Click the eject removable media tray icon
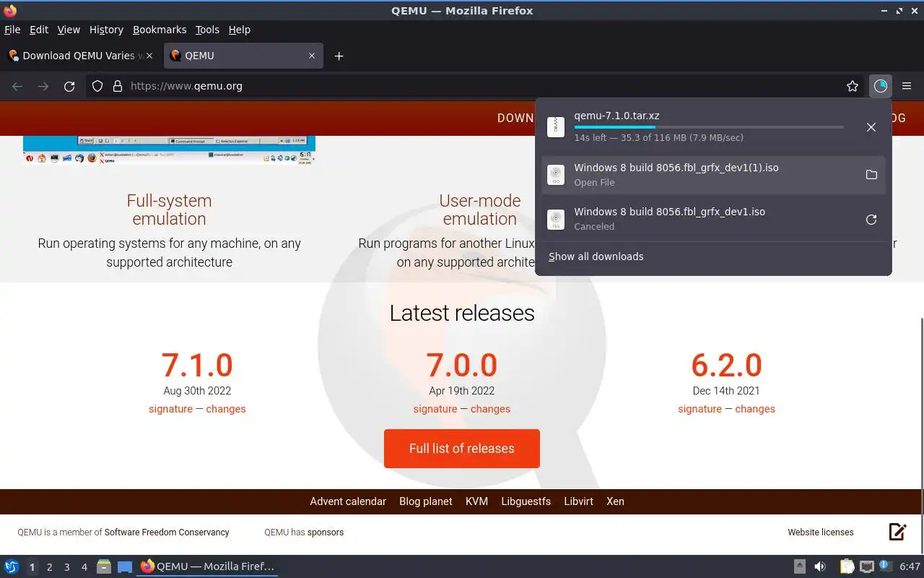The height and width of the screenshot is (578, 924). coord(800,567)
